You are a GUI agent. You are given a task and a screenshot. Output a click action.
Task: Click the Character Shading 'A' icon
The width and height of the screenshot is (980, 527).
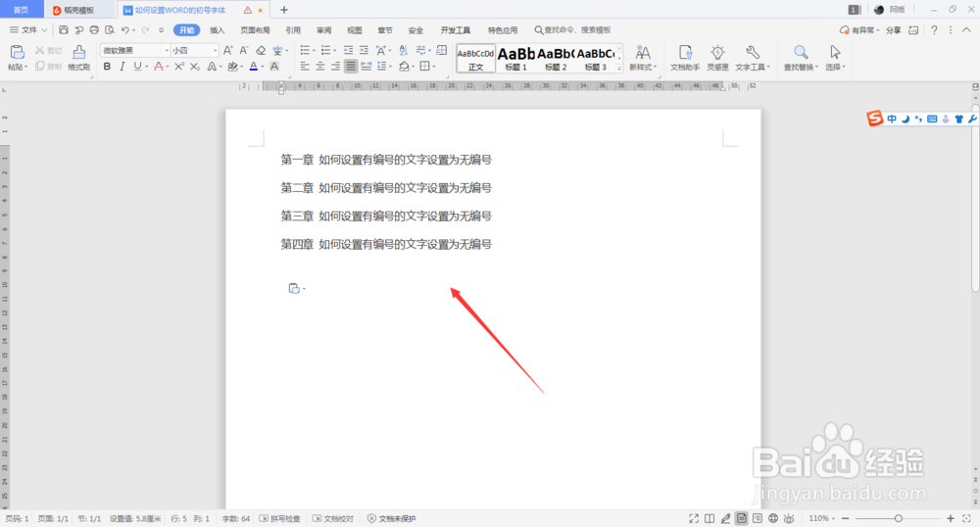[x=274, y=67]
